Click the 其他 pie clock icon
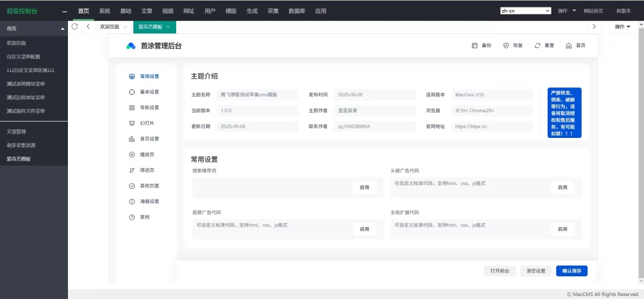 (x=132, y=217)
